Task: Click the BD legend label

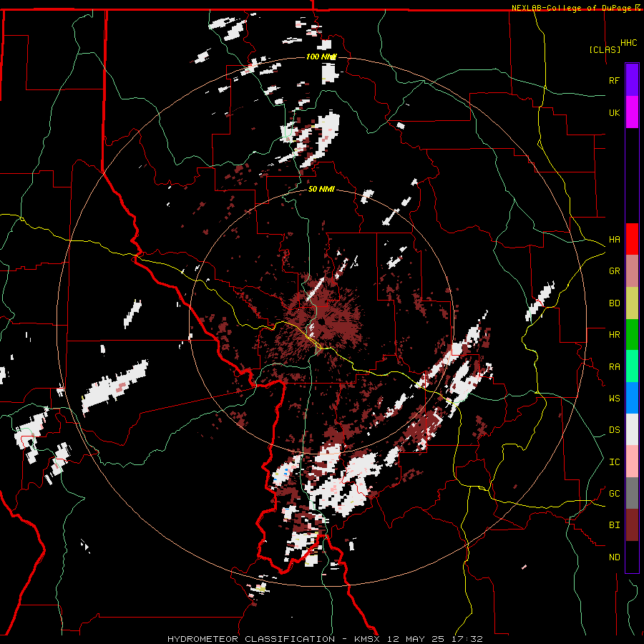Action: pos(615,303)
